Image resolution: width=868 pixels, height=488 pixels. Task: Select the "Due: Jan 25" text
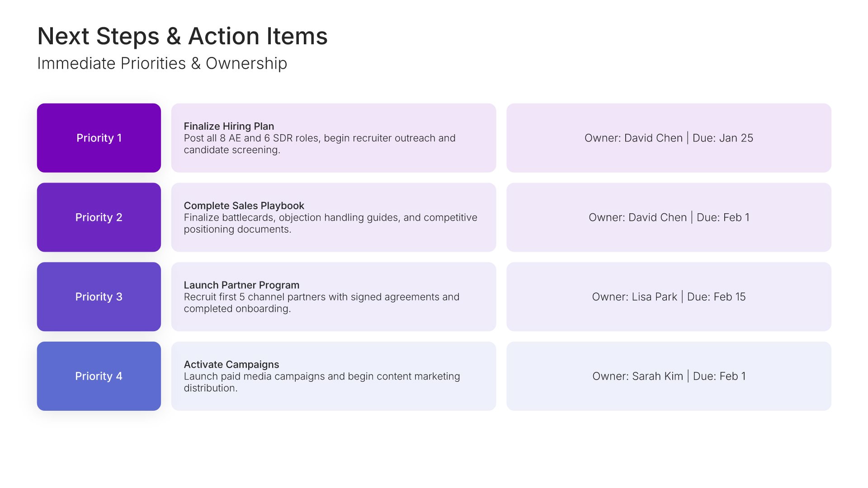723,138
